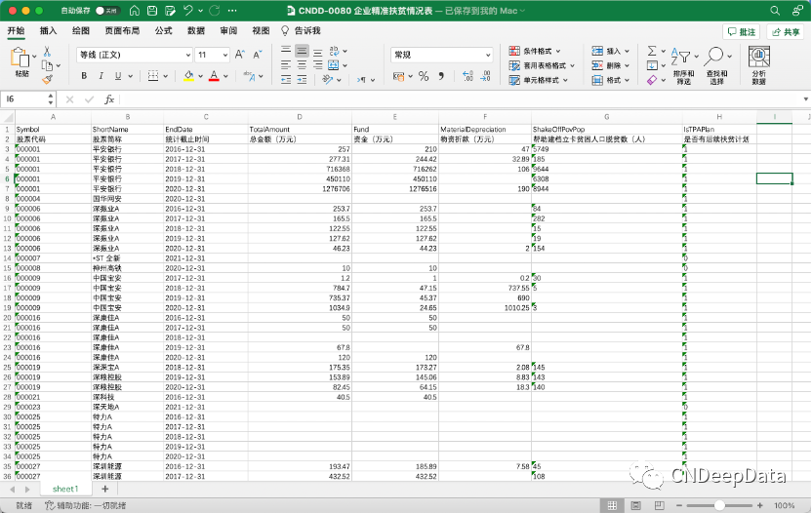Viewport: 812px width, 513px height.
Task: Open the 开始 ribbon tab
Action: 16,30
